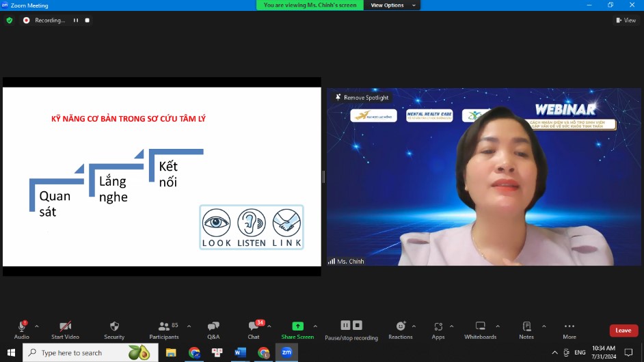Viewport: 644px width, 362px height.
Task: Expand the arrow next to Audio
Action: coord(37,326)
